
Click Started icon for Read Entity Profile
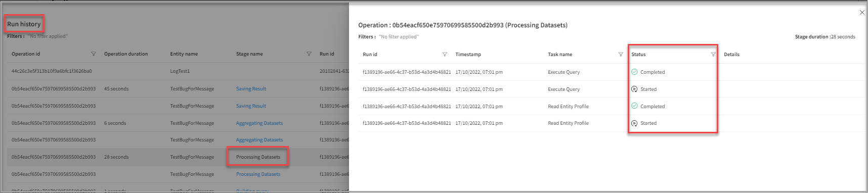coord(634,123)
